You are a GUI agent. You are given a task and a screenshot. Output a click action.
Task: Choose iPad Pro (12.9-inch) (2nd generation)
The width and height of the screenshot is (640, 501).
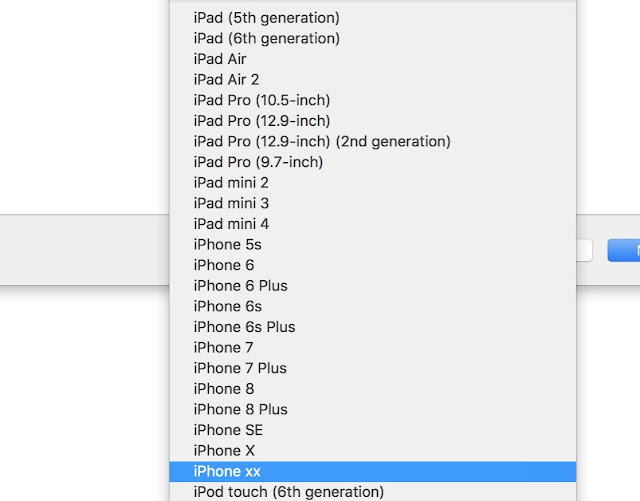(x=372, y=142)
